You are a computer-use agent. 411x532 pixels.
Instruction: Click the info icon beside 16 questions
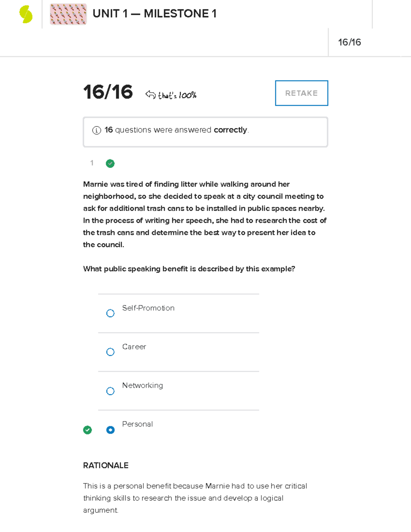[x=97, y=130]
